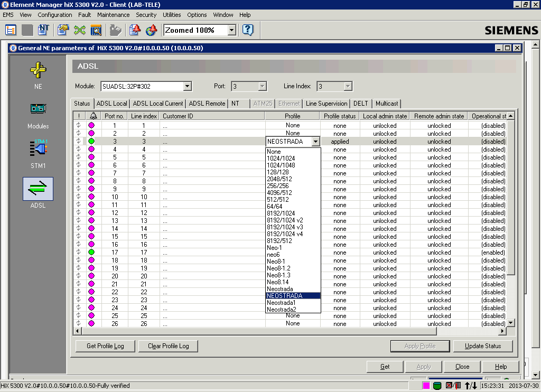
Task: Click the table's vertical scrollbar down arrow
Action: pos(511,323)
